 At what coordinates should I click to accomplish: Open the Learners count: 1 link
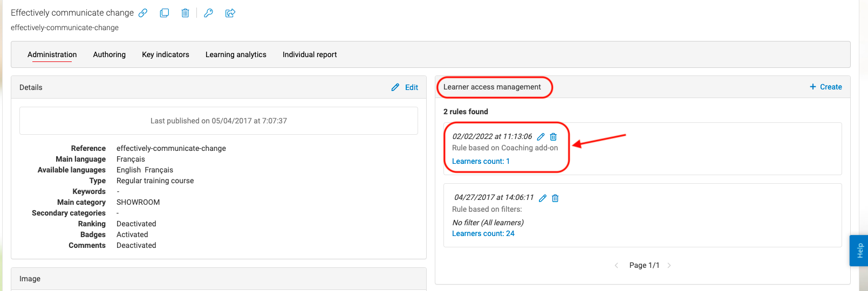481,161
